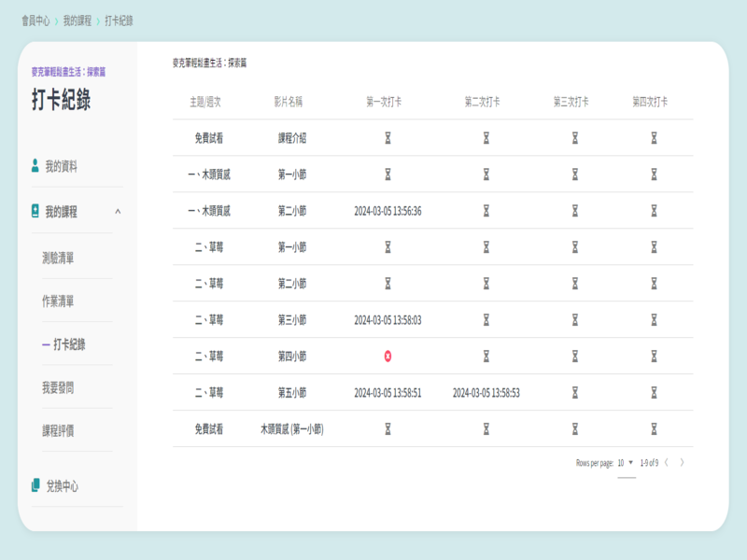Click the fourth check-in hourglass for 第五小節
This screenshot has height=560, width=747.
pos(654,393)
